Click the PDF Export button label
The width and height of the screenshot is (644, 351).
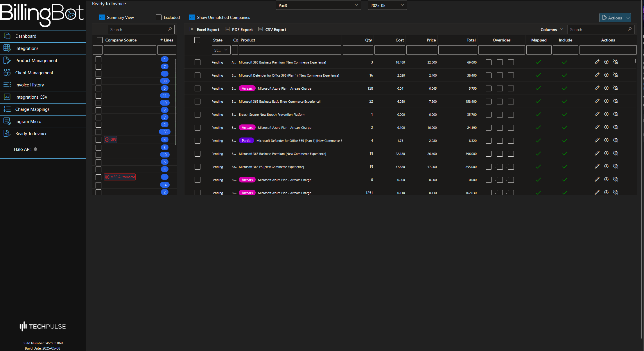242,30
